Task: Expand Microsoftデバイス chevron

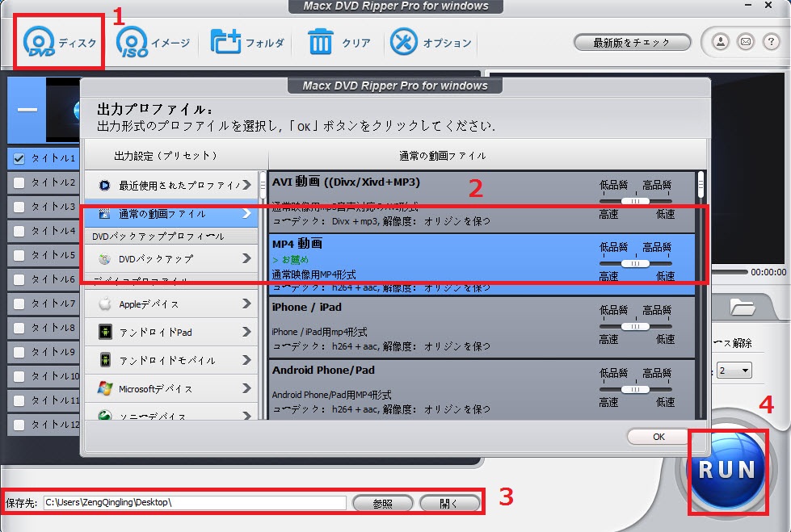Action: pyautogui.click(x=246, y=388)
